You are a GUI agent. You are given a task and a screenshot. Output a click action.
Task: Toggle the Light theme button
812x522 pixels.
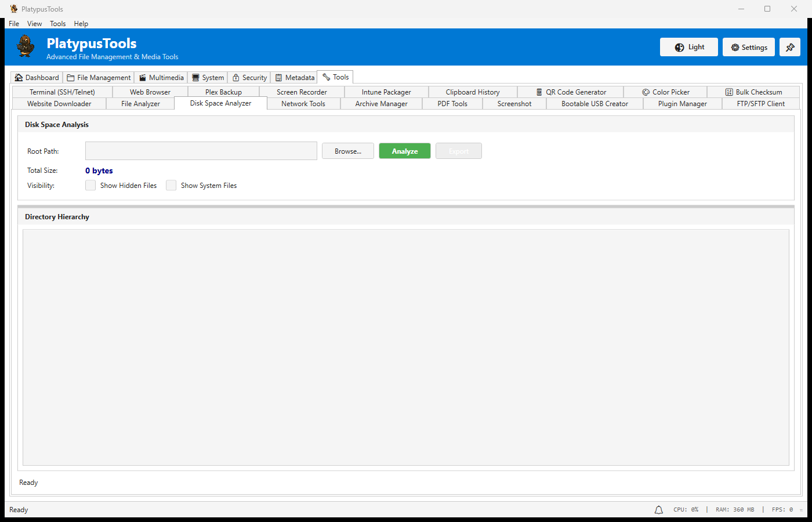[688, 47]
